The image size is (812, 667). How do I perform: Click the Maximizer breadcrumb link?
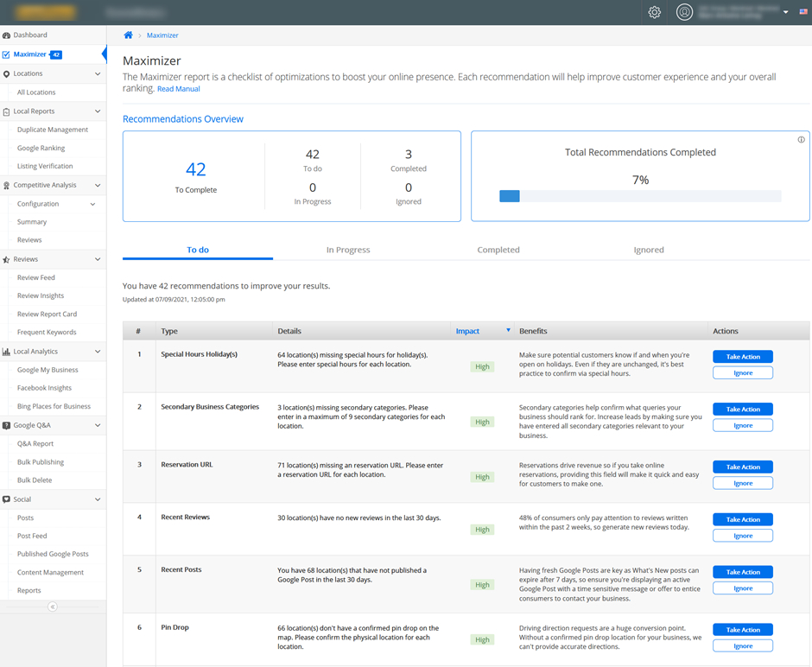pos(162,35)
